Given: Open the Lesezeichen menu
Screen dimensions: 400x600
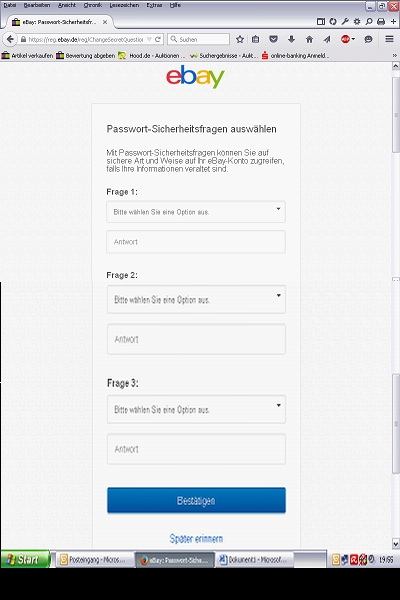Looking at the screenshot, I should pyautogui.click(x=124, y=5).
